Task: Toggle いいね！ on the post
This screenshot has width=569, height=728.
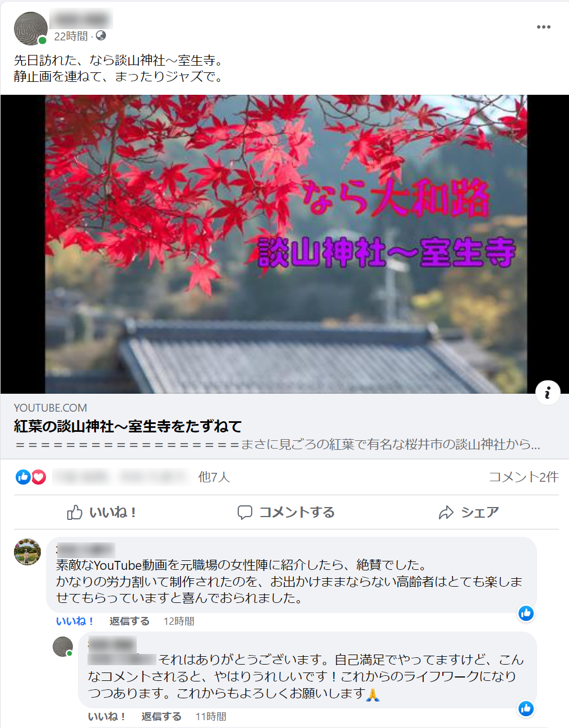Action: click(x=101, y=512)
